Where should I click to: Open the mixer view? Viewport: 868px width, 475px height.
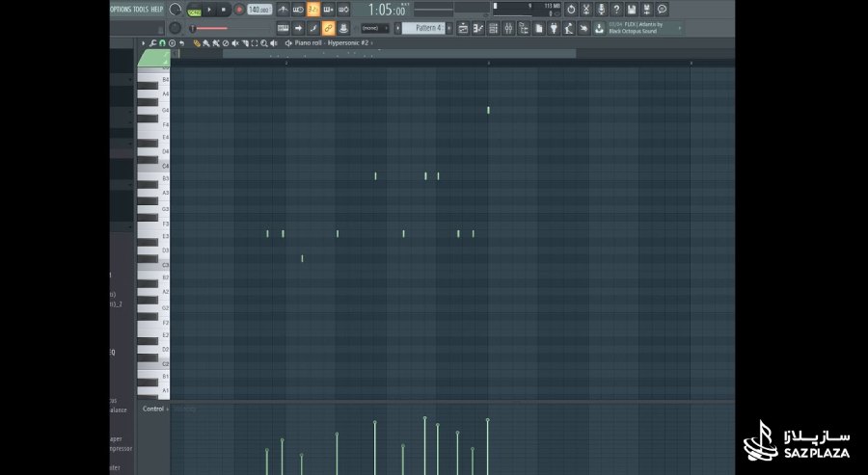[508, 28]
